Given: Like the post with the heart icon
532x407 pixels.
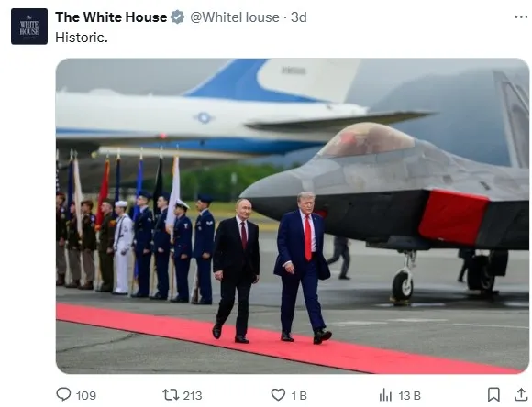Looking at the screenshot, I should [278, 395].
